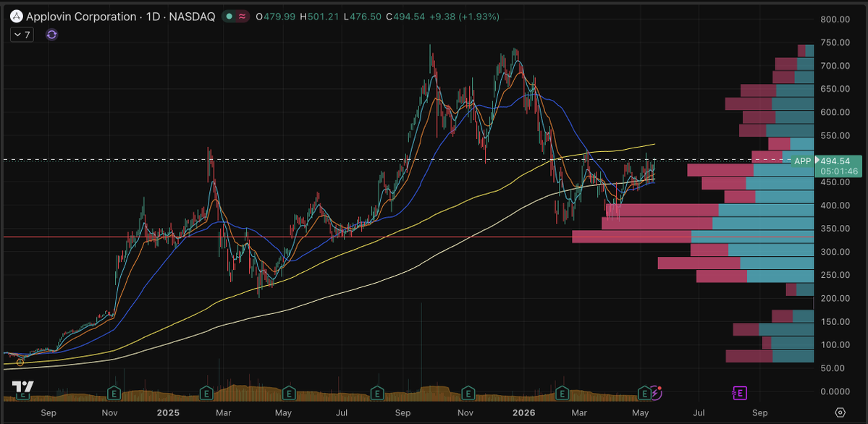Click the 150.00 price axis label

[835, 321]
